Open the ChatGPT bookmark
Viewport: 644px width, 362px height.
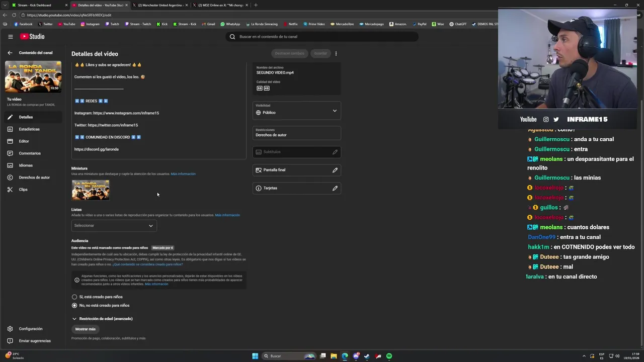[458, 24]
